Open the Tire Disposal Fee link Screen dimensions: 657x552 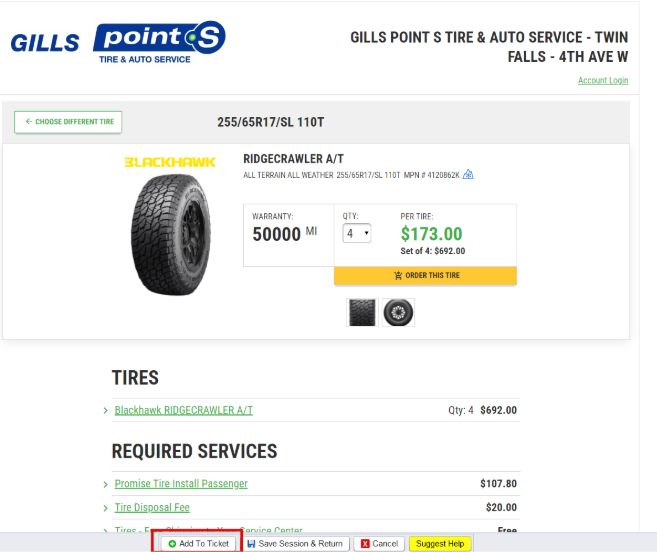(x=152, y=507)
